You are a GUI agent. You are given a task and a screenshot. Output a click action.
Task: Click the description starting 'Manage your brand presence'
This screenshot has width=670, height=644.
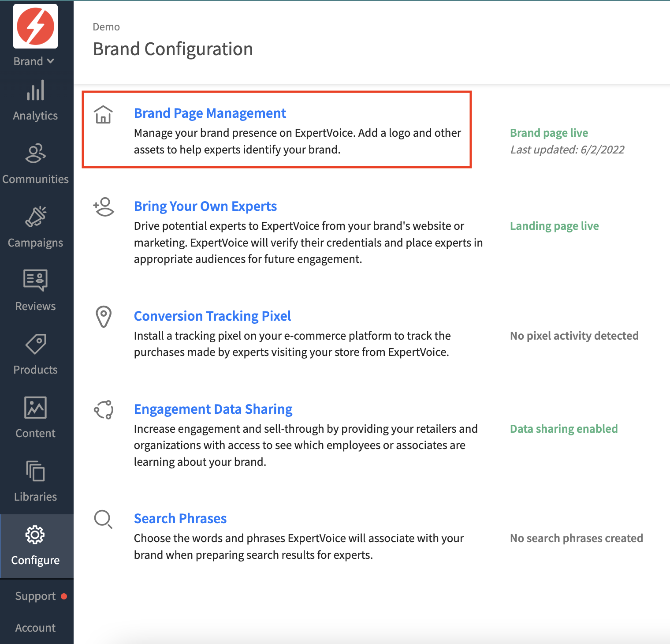(298, 141)
